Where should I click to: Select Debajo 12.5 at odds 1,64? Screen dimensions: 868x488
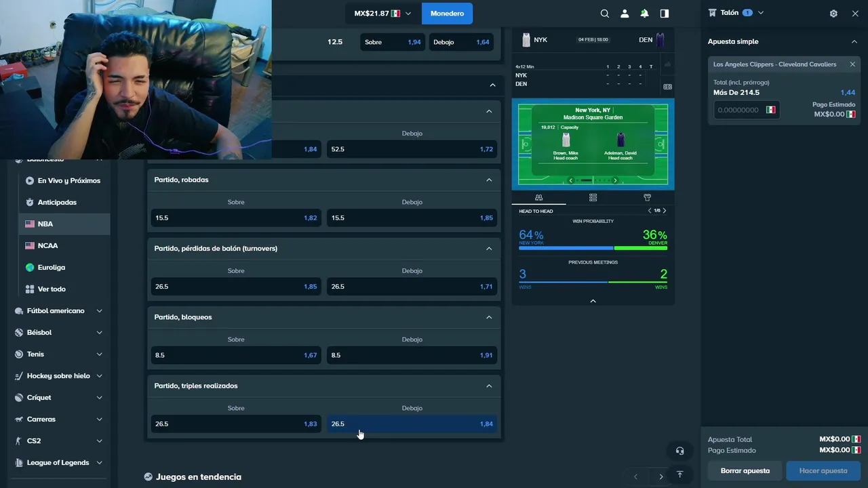point(461,42)
